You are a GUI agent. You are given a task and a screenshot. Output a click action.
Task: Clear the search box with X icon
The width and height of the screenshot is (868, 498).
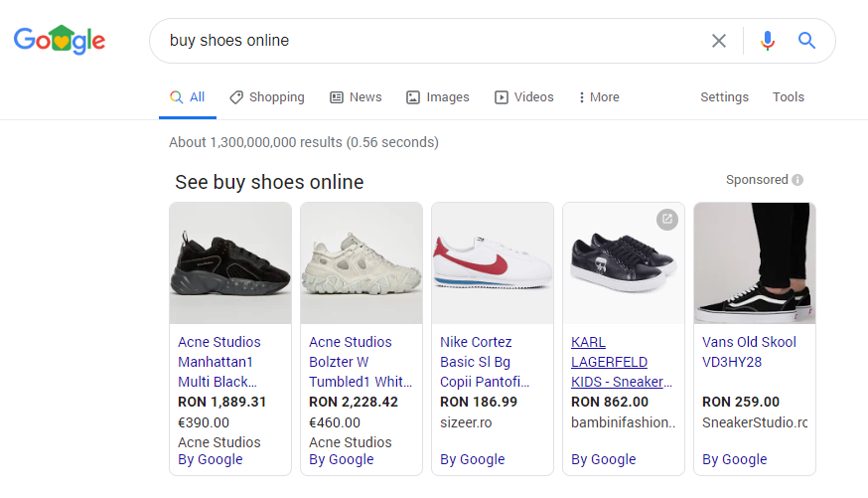719,41
